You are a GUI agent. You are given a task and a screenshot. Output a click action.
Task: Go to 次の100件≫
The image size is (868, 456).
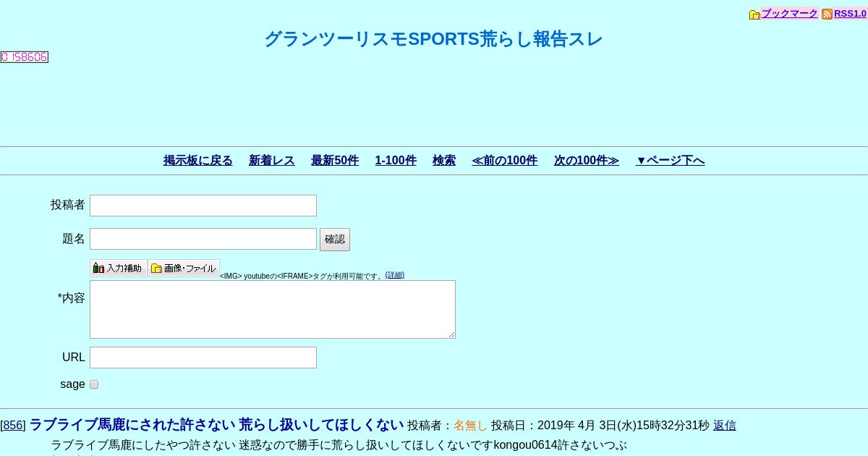587,161
